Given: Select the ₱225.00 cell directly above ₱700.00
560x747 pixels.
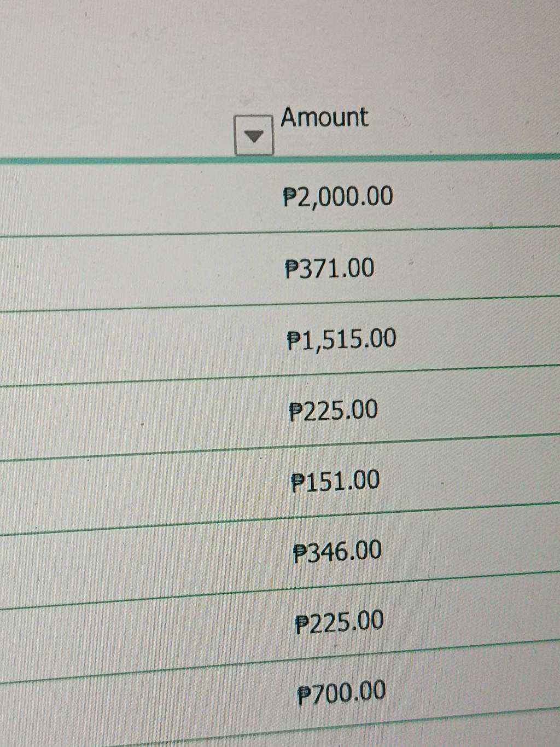Looking at the screenshot, I should point(339,622).
